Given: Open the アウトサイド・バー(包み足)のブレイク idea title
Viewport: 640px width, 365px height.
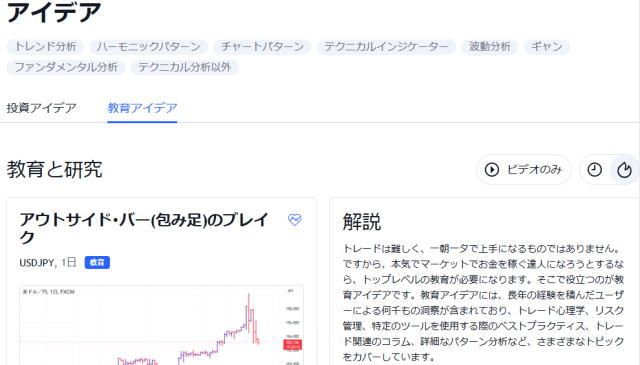Looking at the screenshot, I should tap(144, 228).
